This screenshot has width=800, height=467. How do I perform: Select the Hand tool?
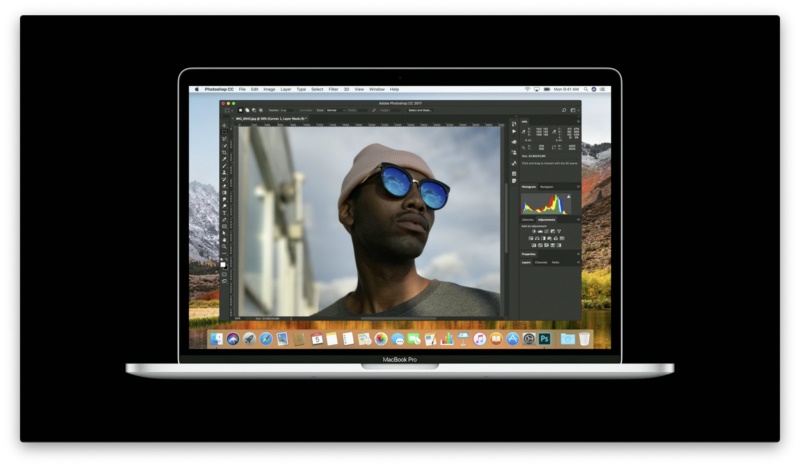pyautogui.click(x=224, y=239)
